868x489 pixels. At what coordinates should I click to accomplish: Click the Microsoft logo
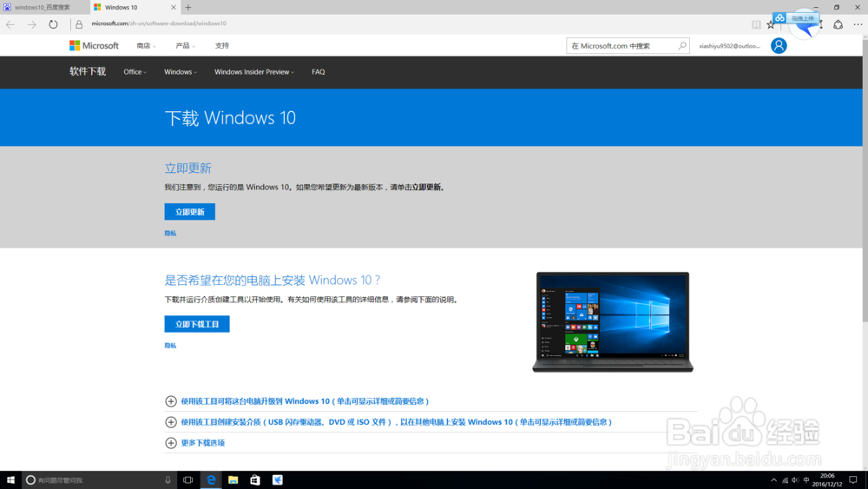pyautogui.click(x=94, y=45)
